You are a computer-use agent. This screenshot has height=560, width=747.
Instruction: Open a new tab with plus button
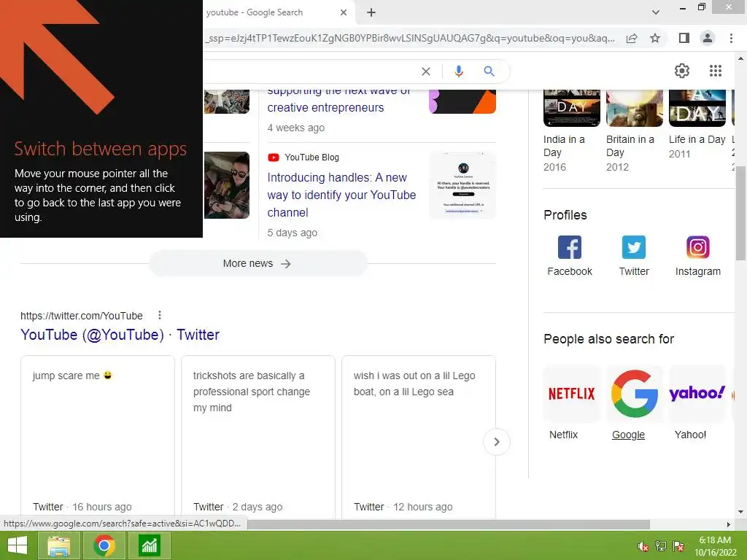(371, 12)
